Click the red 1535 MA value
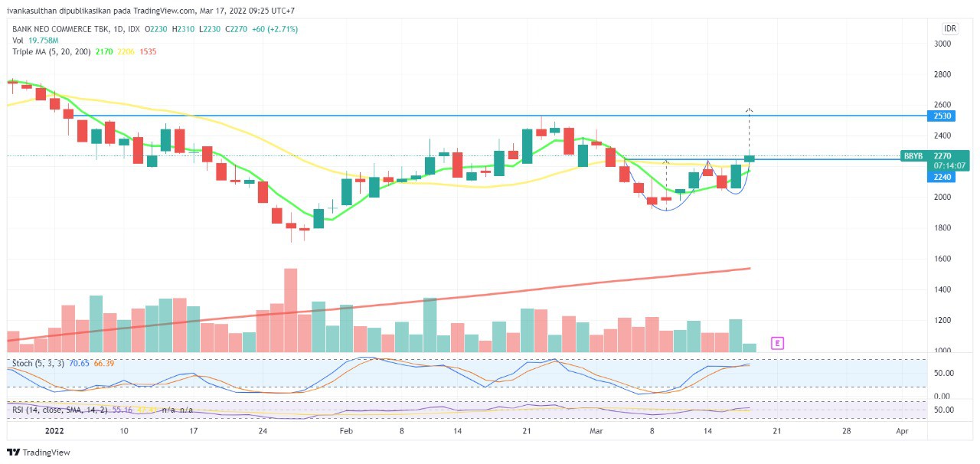The height and width of the screenshot is (464, 980). (148, 51)
